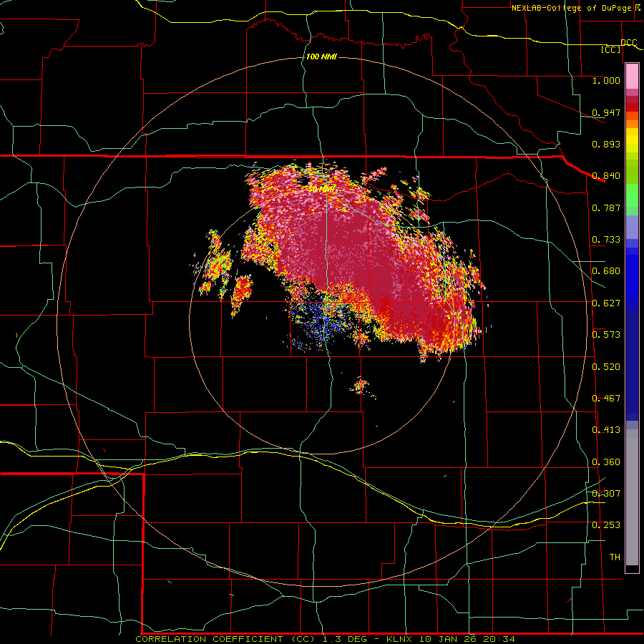Select the 0.787 legend value

606,208
